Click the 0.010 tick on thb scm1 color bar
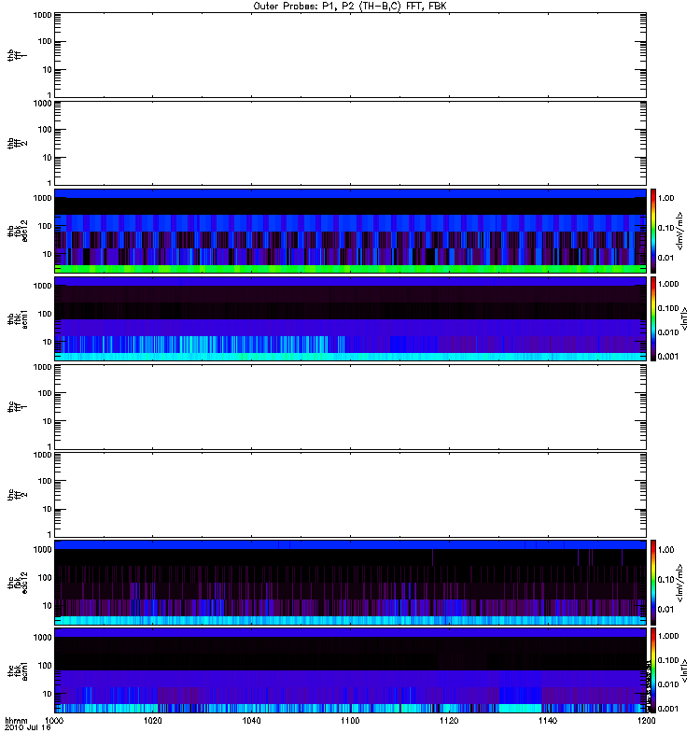Image resolution: width=700 pixels, height=747 pixels. point(668,332)
